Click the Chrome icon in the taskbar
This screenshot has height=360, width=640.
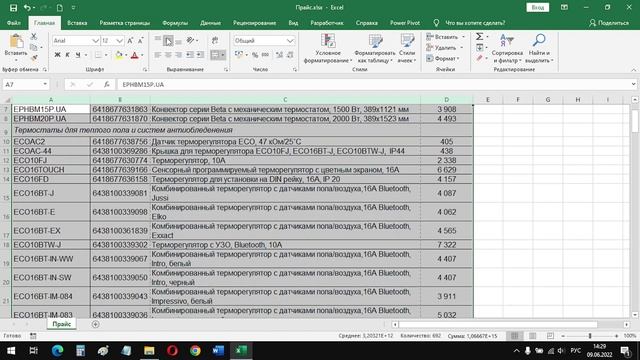(195, 351)
